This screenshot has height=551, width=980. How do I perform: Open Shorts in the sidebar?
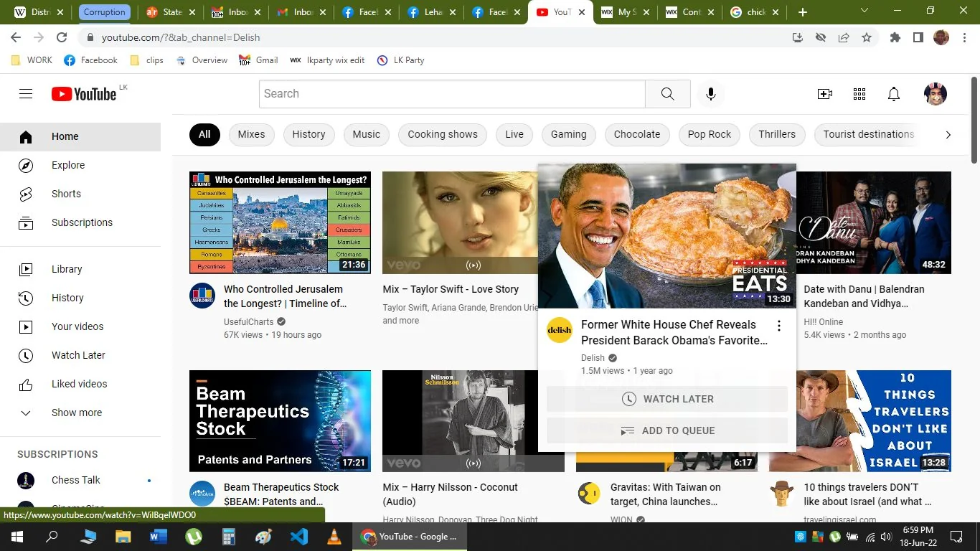click(80, 194)
